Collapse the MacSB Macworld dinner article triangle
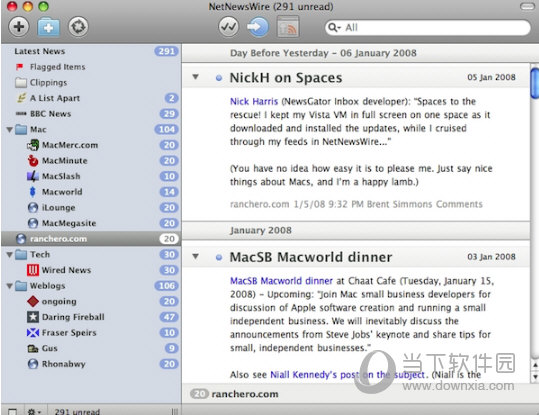This screenshot has width=539, height=415. (196, 256)
